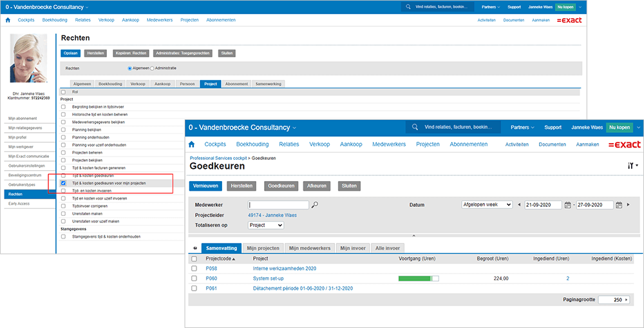Click Nu kopen in Goedkeuren window
The width and height of the screenshot is (644, 328).
pos(620,128)
